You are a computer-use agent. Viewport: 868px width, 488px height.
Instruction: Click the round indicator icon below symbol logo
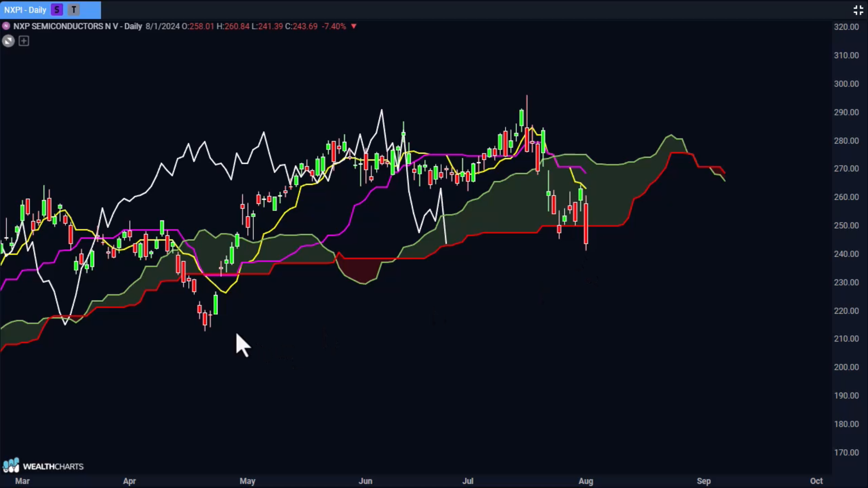point(8,41)
